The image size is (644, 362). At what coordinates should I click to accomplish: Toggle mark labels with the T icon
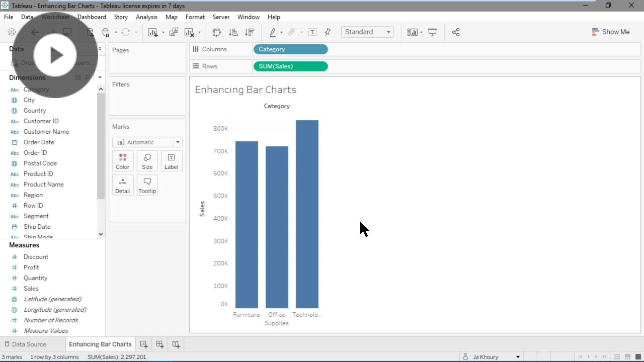pyautogui.click(x=312, y=32)
